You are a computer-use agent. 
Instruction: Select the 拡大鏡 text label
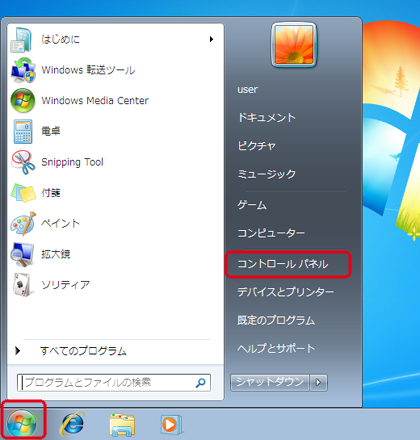tap(55, 254)
